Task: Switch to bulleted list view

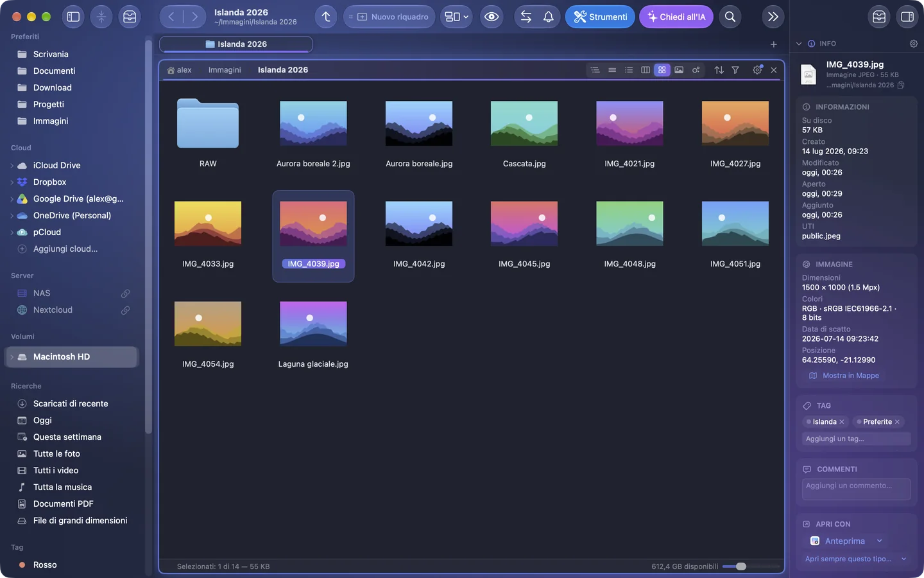Action: click(629, 70)
